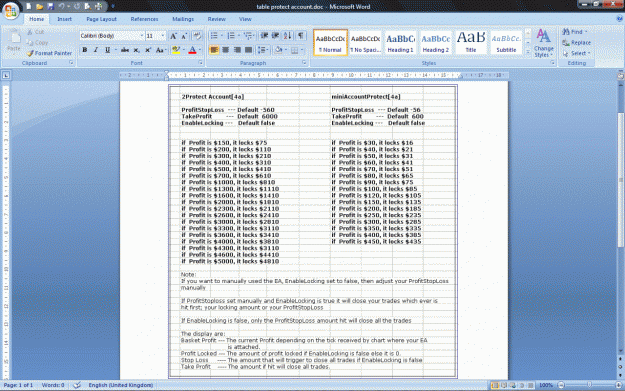Click Change Styles icon
The height and width of the screenshot is (391, 625).
click(x=544, y=43)
